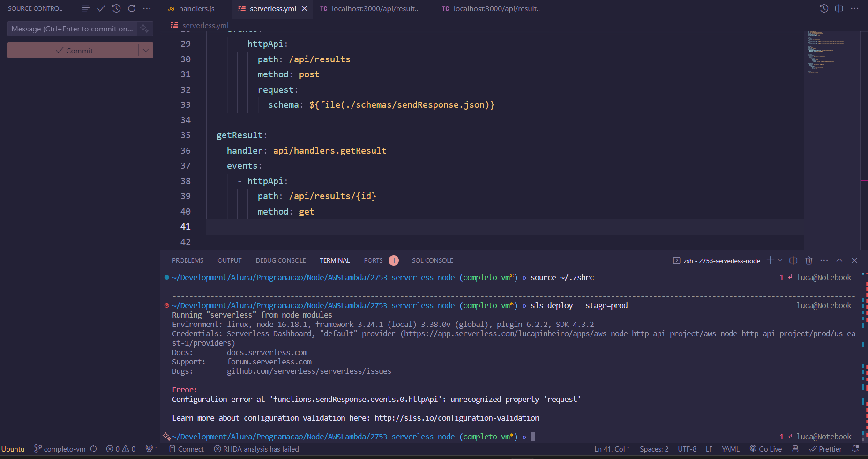Viewport: 868px width, 459px height.
Task: Click the commit checkmark icon in Source Control header
Action: (101, 8)
